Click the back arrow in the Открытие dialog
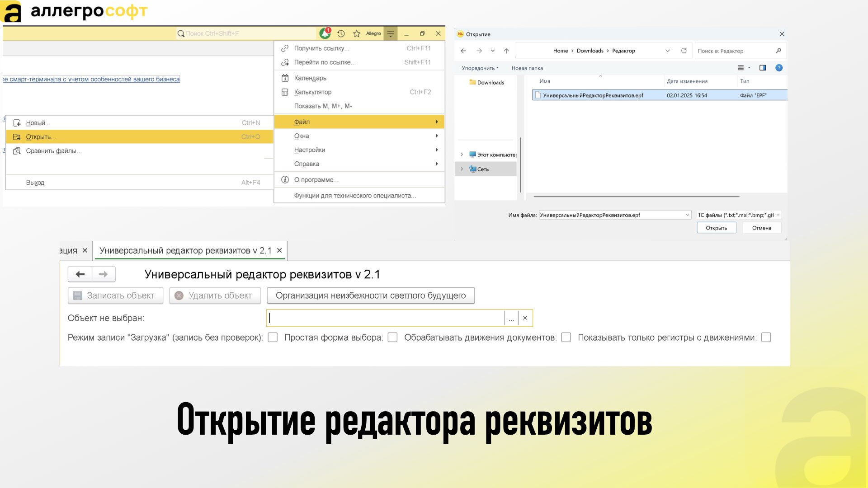Image resolution: width=868 pixels, height=488 pixels. (x=463, y=51)
